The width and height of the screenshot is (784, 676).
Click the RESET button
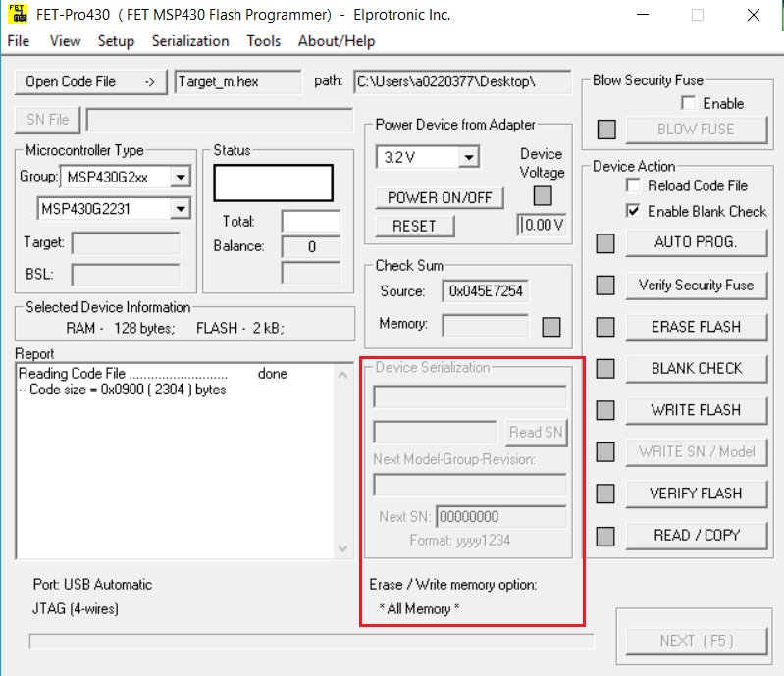click(414, 226)
